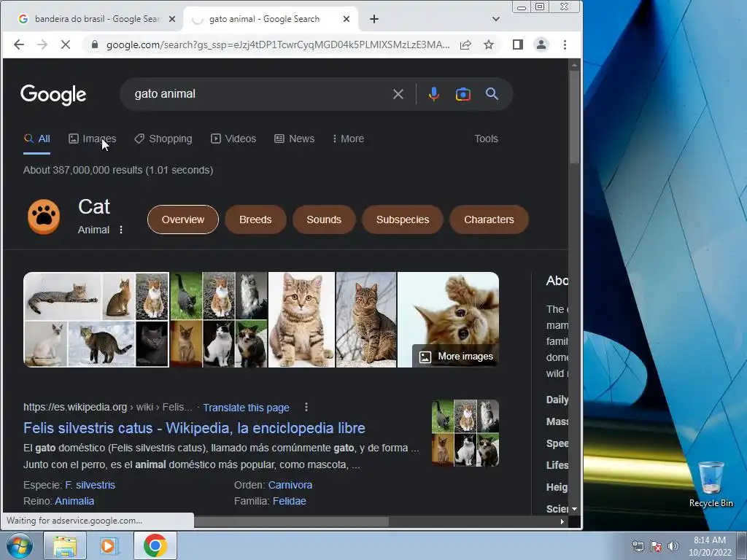
Task: View site information via the padlock icon
Action: click(95, 44)
